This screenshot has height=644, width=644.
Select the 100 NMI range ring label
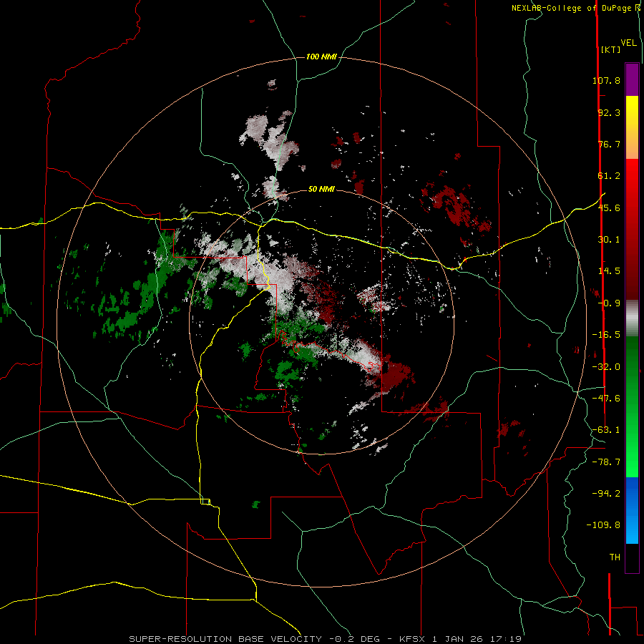pyautogui.click(x=321, y=57)
